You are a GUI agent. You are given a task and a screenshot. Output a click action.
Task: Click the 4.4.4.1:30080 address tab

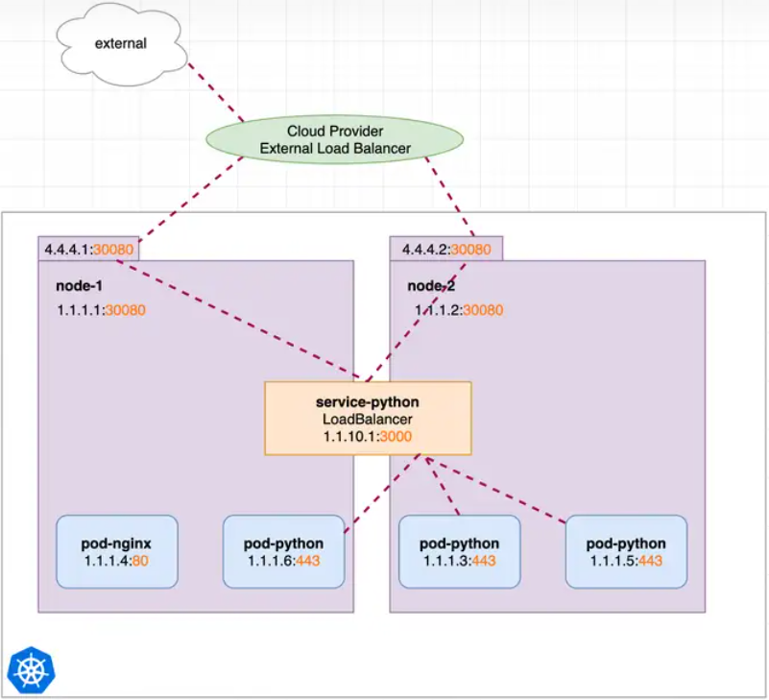click(89, 250)
